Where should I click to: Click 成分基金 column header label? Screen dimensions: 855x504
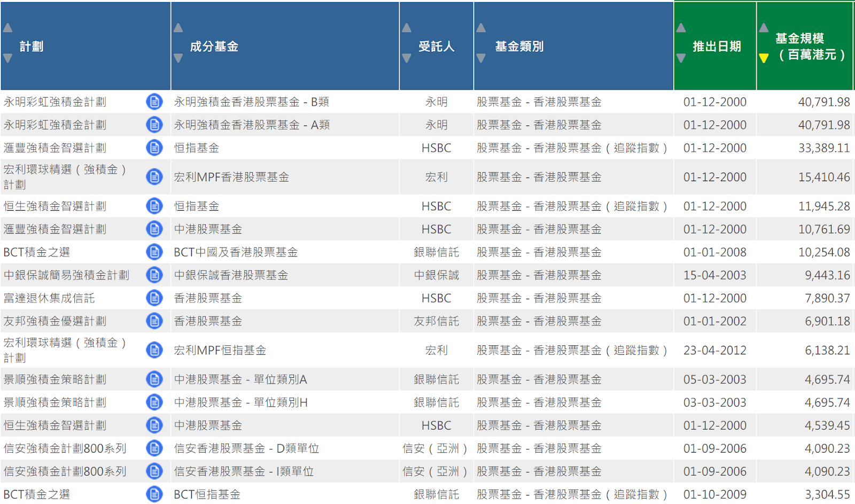click(214, 46)
